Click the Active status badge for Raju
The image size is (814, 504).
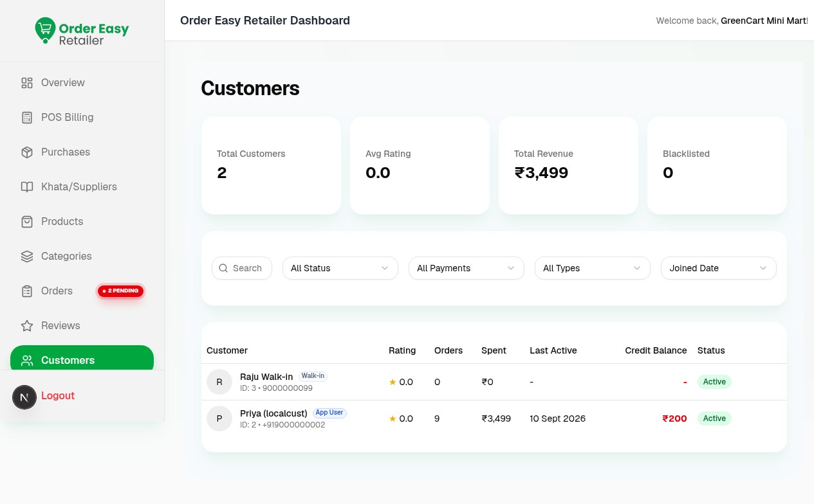714,382
